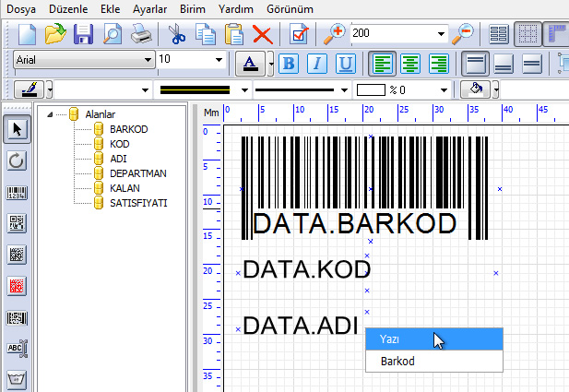Set vertical alignment to middle

coord(531,64)
